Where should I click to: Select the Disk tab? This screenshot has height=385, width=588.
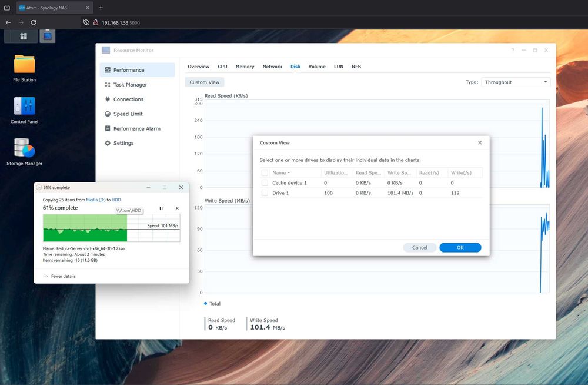pyautogui.click(x=295, y=67)
